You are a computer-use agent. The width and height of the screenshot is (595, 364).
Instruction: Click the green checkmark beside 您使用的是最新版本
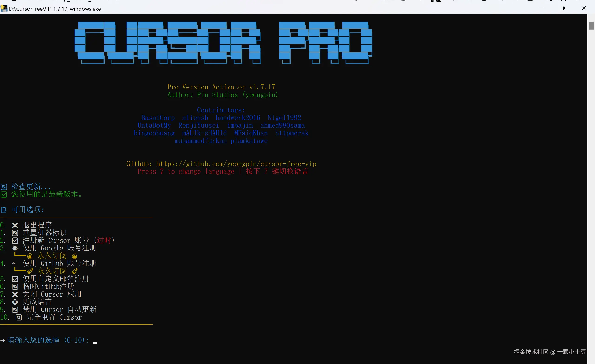[x=4, y=194]
